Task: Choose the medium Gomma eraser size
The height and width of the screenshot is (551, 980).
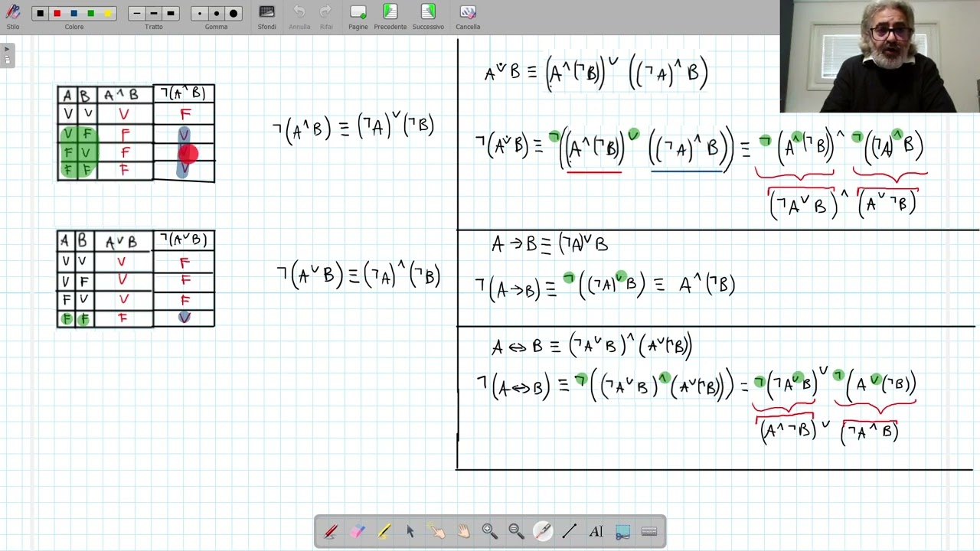Action: 217,13
